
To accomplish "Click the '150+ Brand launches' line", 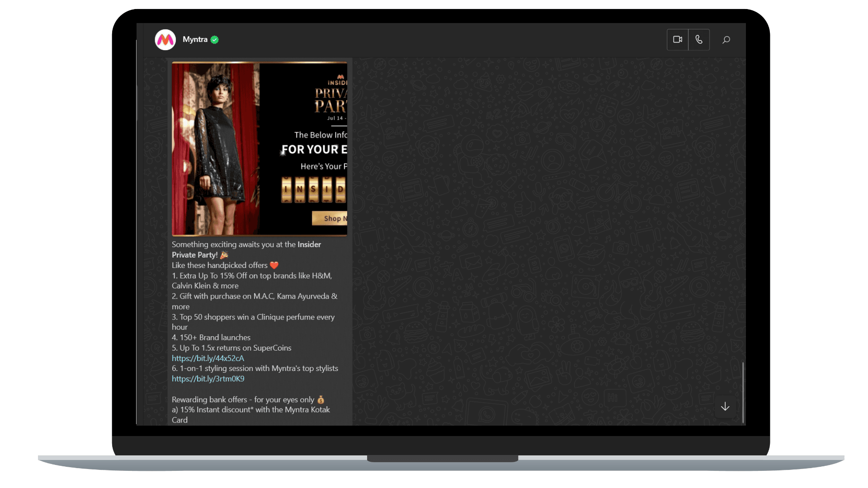I will [x=211, y=338].
